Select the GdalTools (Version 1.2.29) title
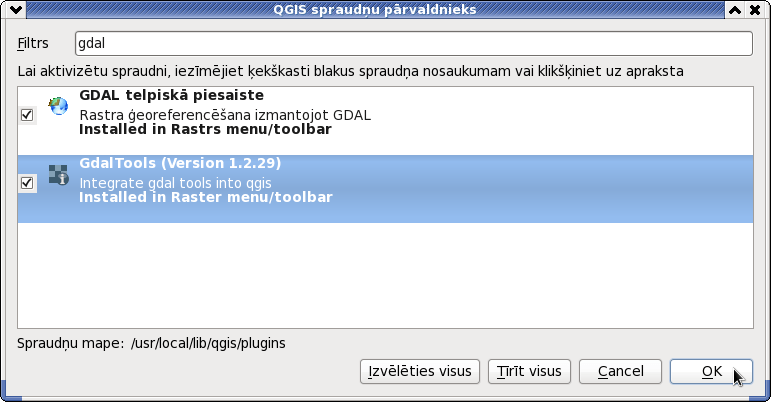 [180, 163]
